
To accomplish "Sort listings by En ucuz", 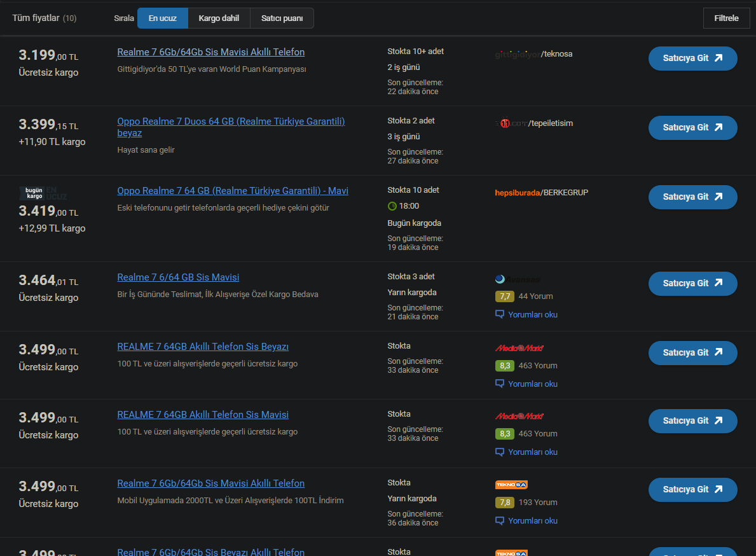I will (x=163, y=18).
